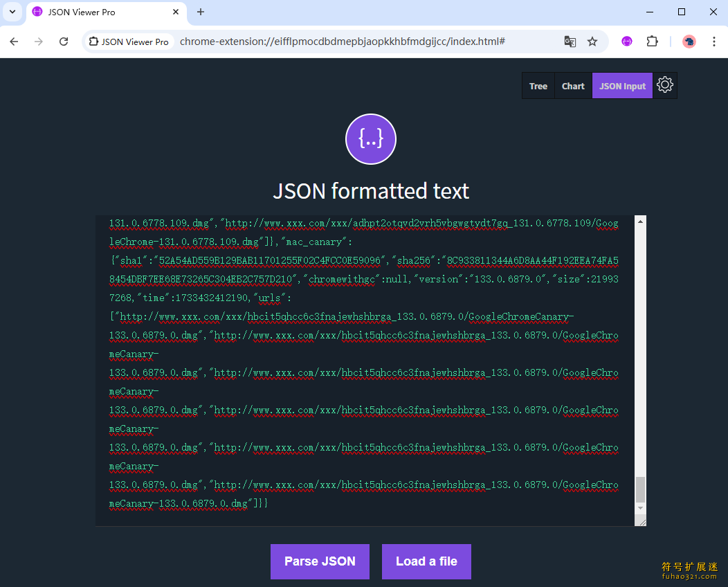
Task: Open a new browser tab
Action: tap(201, 12)
